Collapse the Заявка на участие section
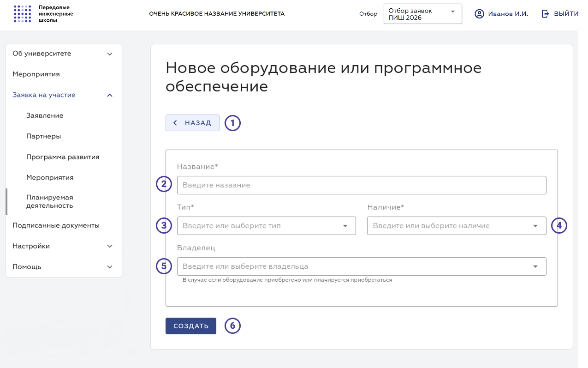This screenshot has height=368, width=588. 64,95
